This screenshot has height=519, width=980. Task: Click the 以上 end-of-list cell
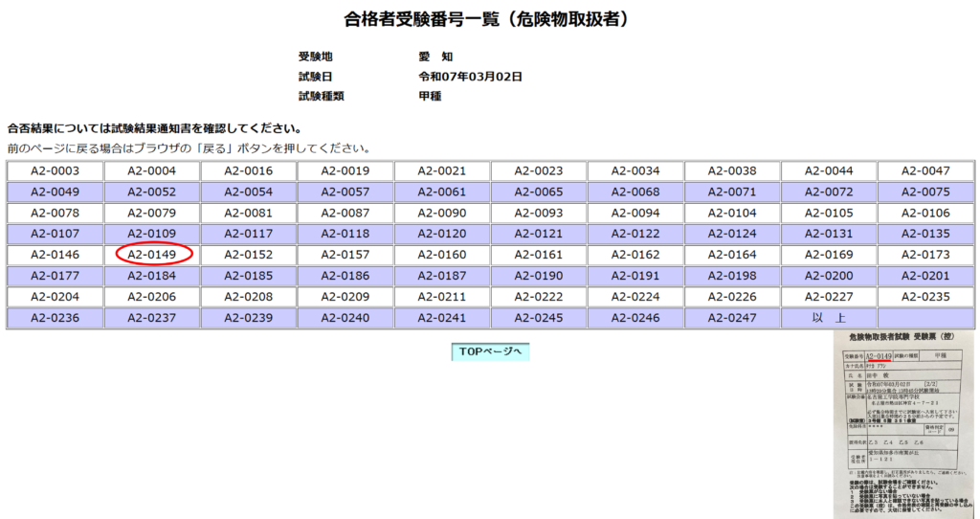[x=828, y=318]
